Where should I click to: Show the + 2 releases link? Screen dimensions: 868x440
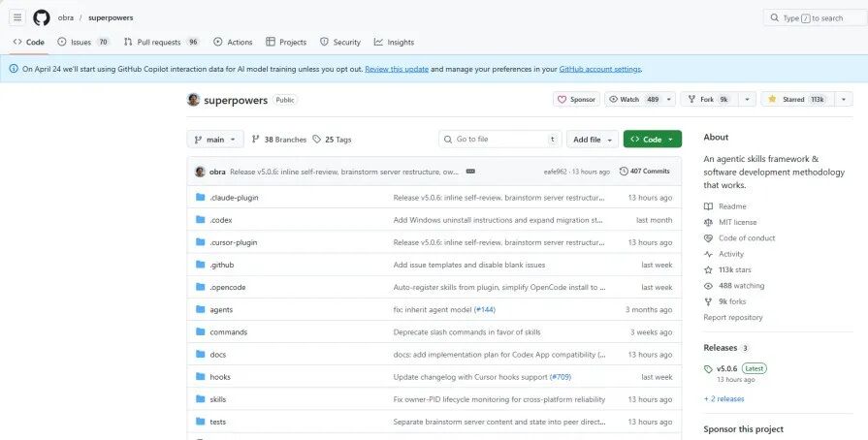724,398
